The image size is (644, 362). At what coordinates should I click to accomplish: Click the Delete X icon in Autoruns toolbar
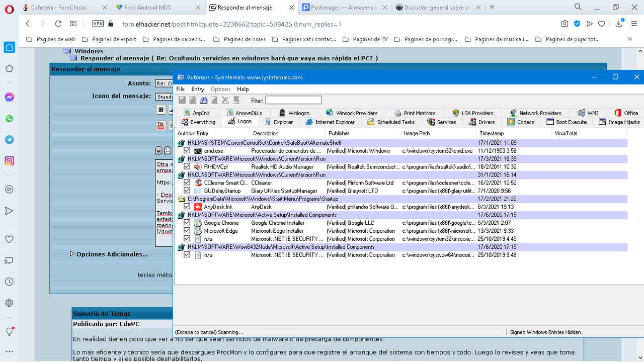(225, 100)
